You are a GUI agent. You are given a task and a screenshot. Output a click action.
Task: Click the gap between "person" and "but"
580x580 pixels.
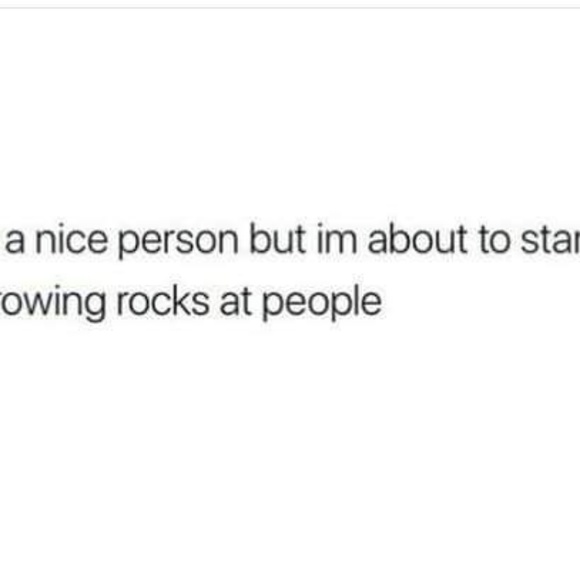pyautogui.click(x=244, y=240)
